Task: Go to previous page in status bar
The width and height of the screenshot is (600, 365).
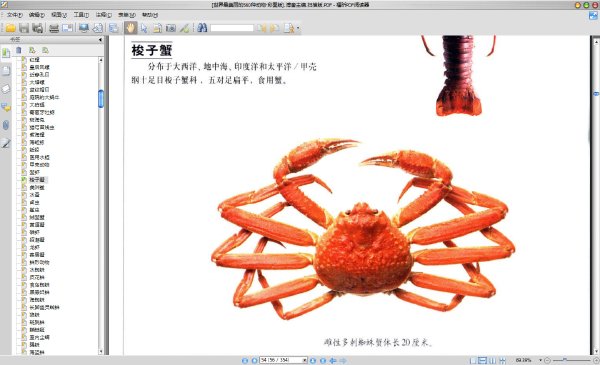Action: pyautogui.click(x=254, y=360)
